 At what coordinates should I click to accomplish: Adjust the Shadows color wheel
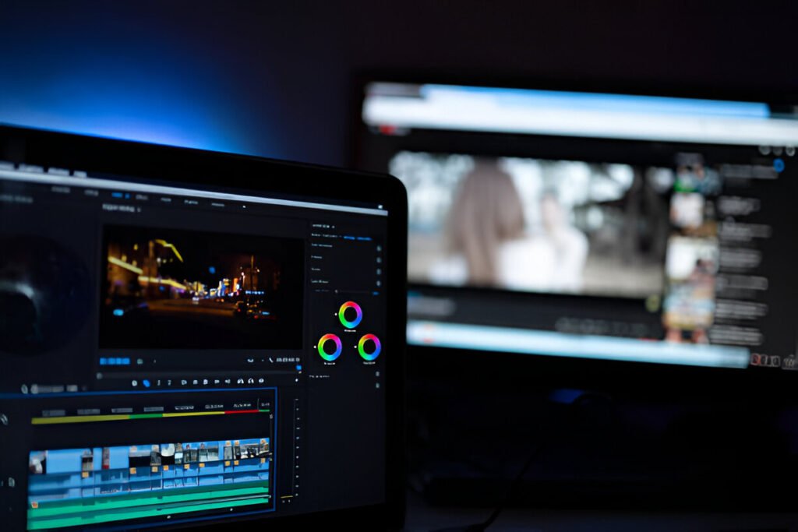(x=329, y=347)
